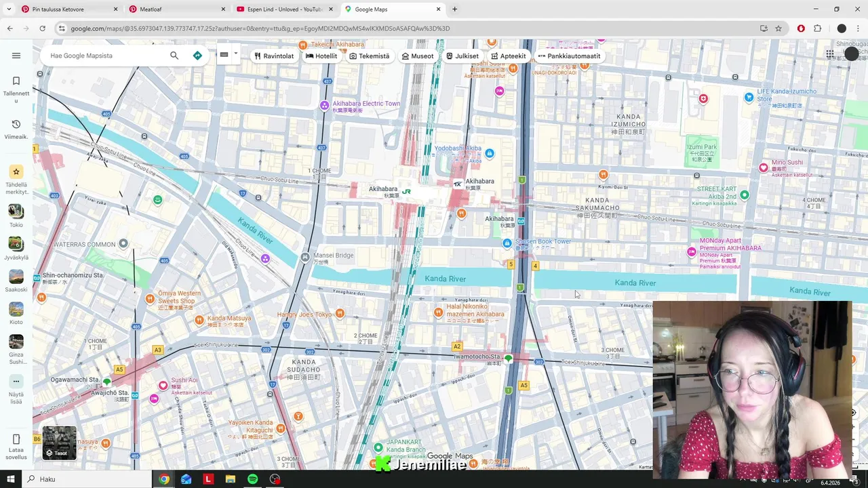The height and width of the screenshot is (488, 868).
Task: Open the Tasot map layers thumbnail
Action: 60,443
